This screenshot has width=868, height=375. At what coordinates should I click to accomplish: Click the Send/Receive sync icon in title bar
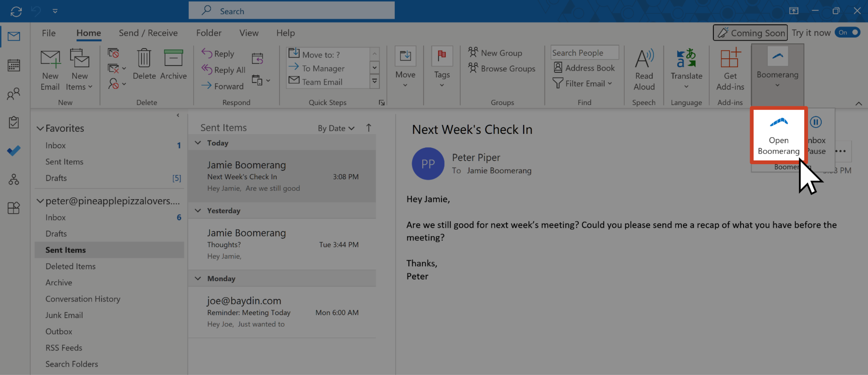(16, 11)
